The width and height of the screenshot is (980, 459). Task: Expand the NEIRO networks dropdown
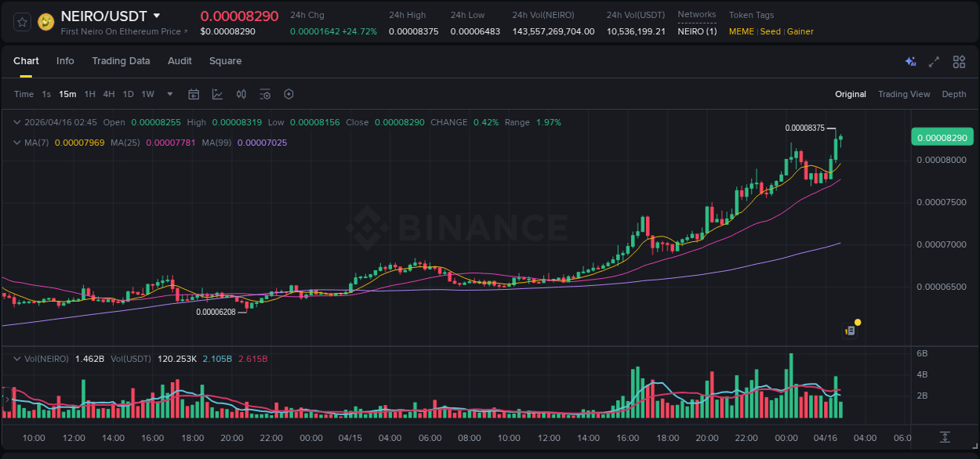point(696,33)
